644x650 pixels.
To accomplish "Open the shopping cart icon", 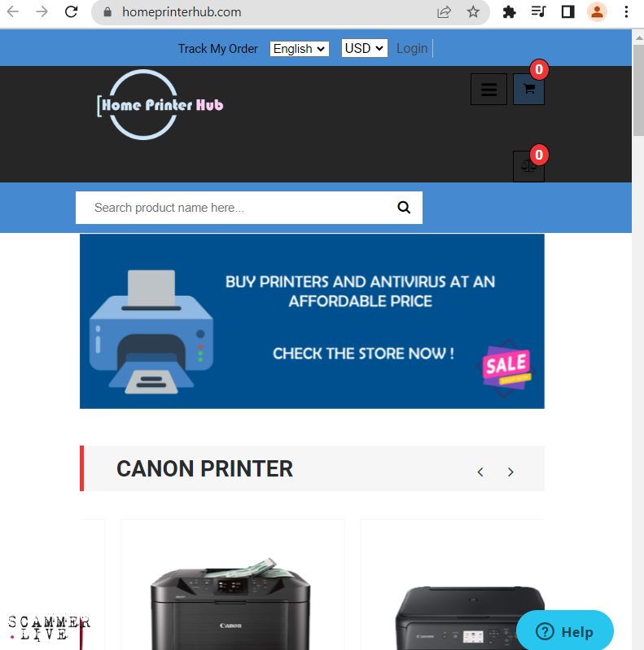I will point(528,89).
